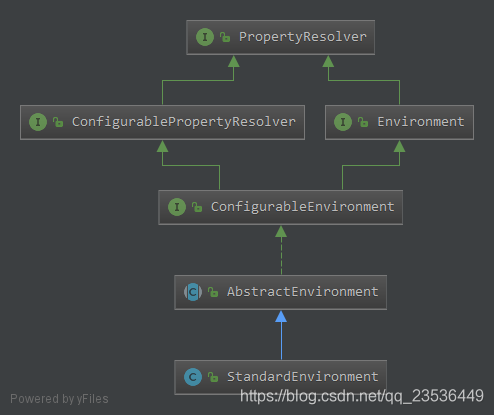This screenshot has width=494, height=415.
Task: Select the StandardEnvironment node label
Action: [x=303, y=377]
